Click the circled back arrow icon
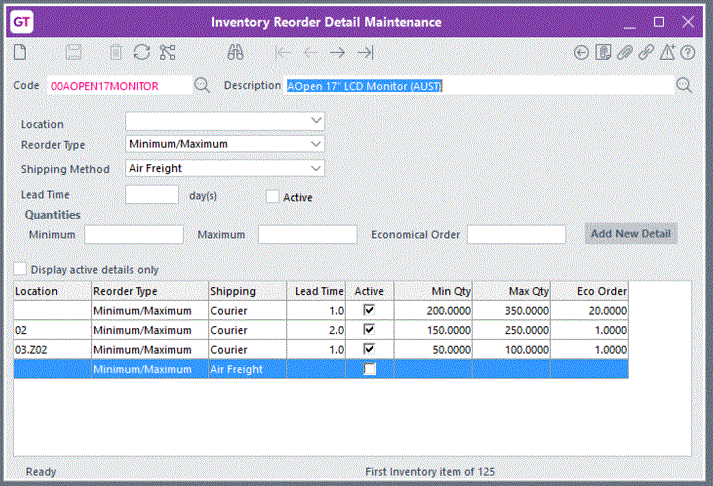713x486 pixels. (x=581, y=53)
